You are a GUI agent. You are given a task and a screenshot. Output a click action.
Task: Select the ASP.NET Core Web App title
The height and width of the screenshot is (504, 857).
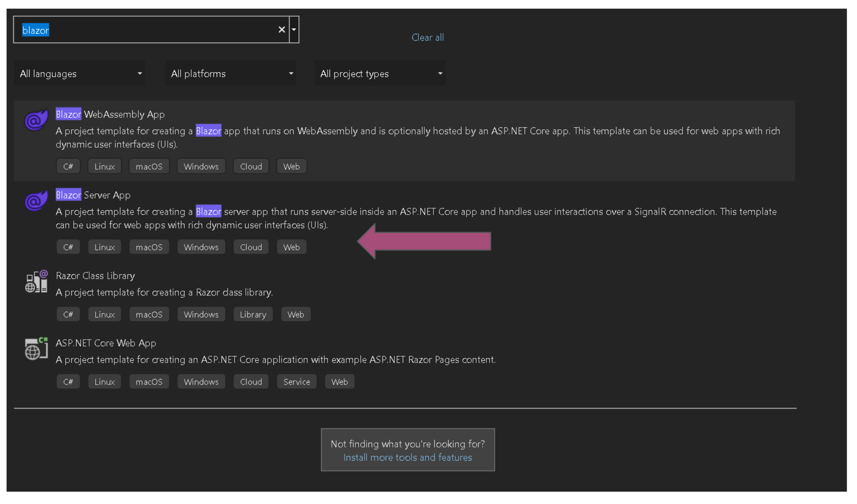pyautogui.click(x=106, y=343)
